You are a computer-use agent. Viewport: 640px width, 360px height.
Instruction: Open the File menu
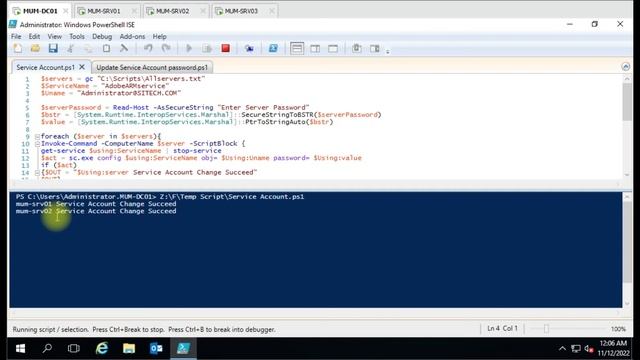(x=16, y=36)
